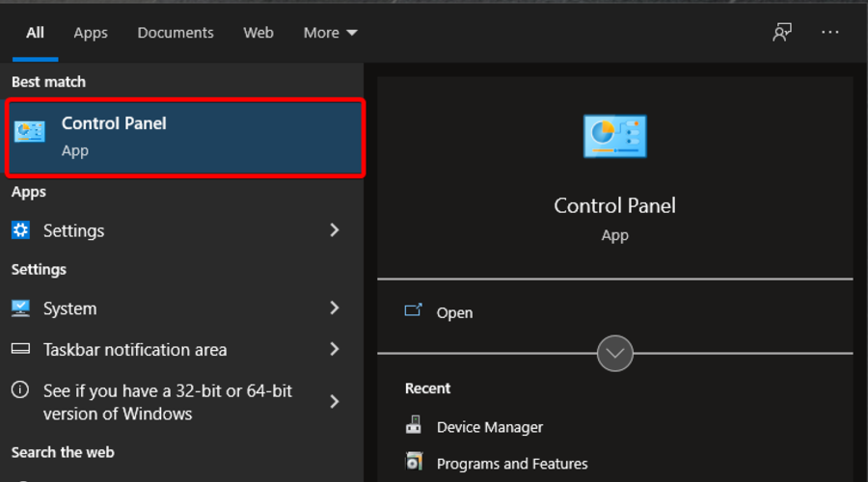
Task: Open the feedback icon in top bar
Action: 782,32
